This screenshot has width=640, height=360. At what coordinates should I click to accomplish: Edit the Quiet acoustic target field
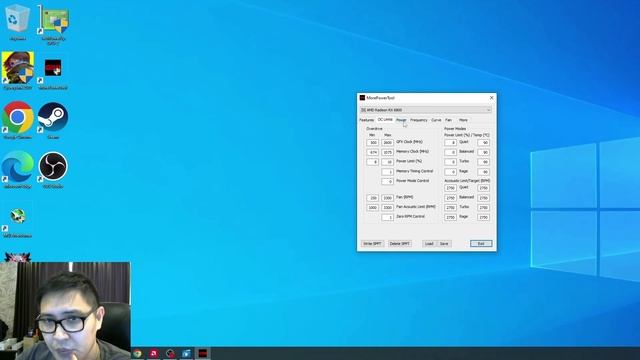pos(483,188)
